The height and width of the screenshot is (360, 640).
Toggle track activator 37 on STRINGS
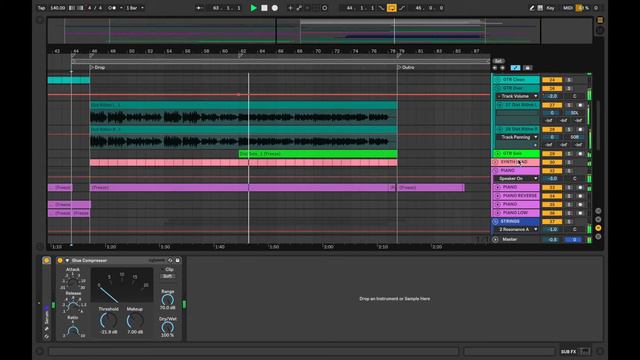[x=552, y=221]
